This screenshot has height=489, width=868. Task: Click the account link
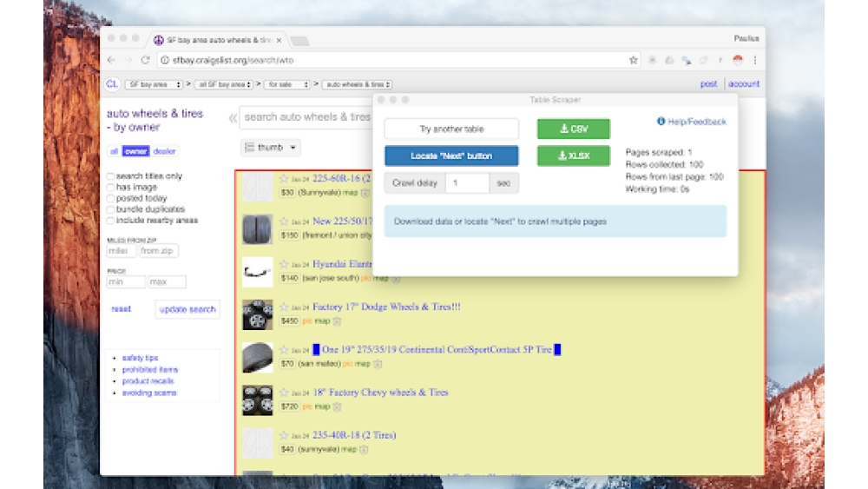[744, 84]
